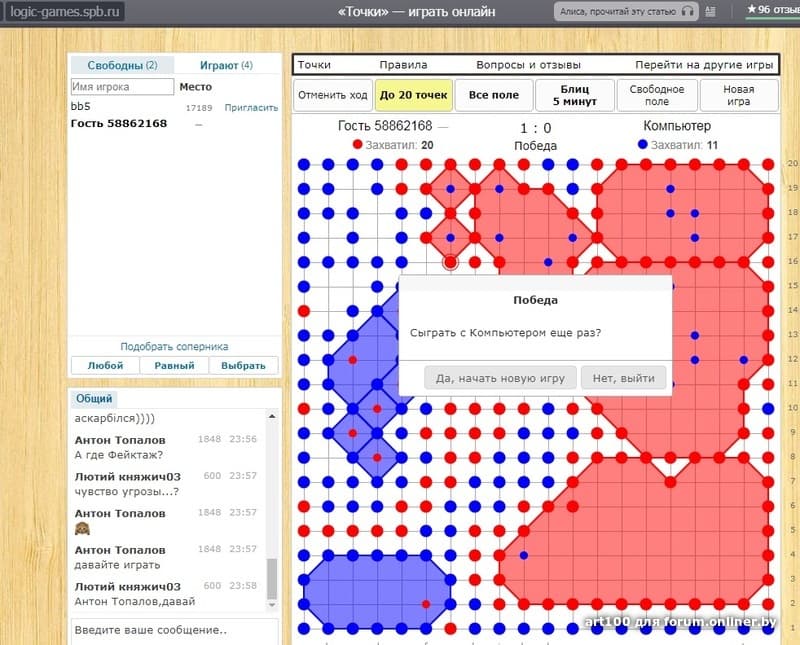Click the red dot next to Захватил 20
800x645 pixels.
point(358,145)
